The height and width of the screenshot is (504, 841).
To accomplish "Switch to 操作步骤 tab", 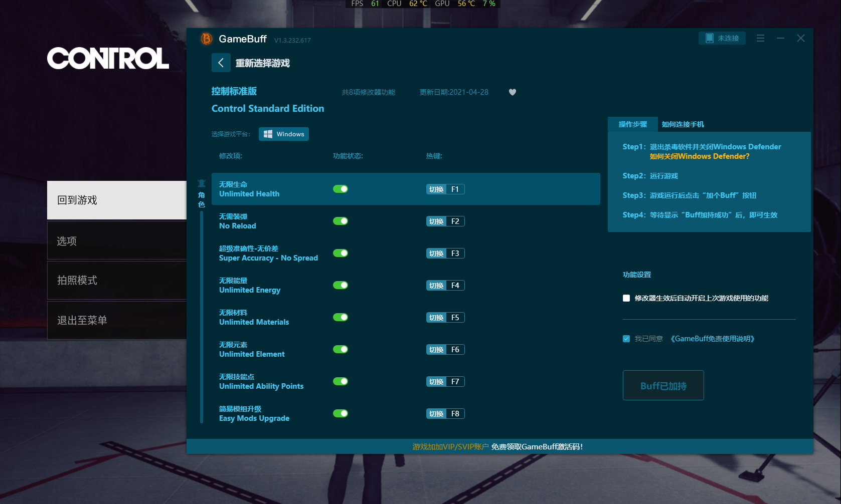I will (632, 124).
